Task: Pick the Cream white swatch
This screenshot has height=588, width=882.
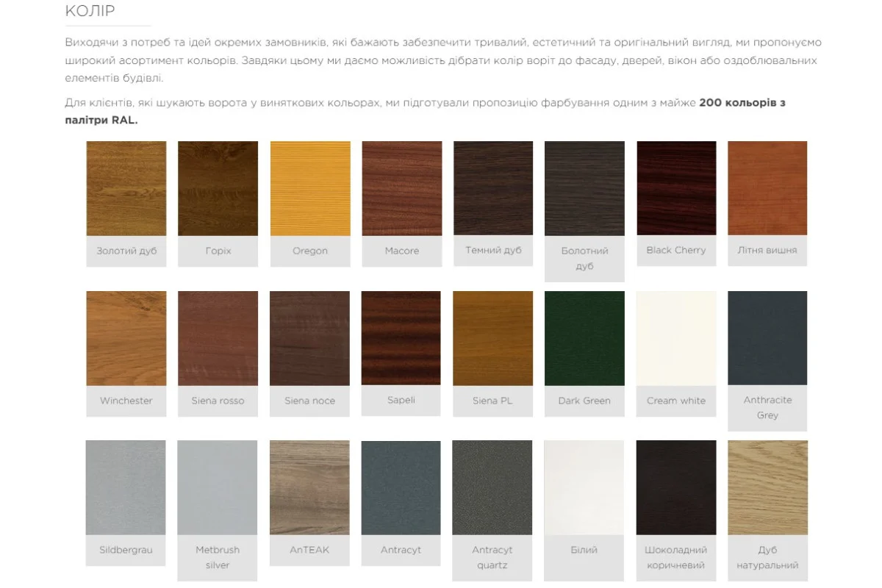Action: point(676,338)
